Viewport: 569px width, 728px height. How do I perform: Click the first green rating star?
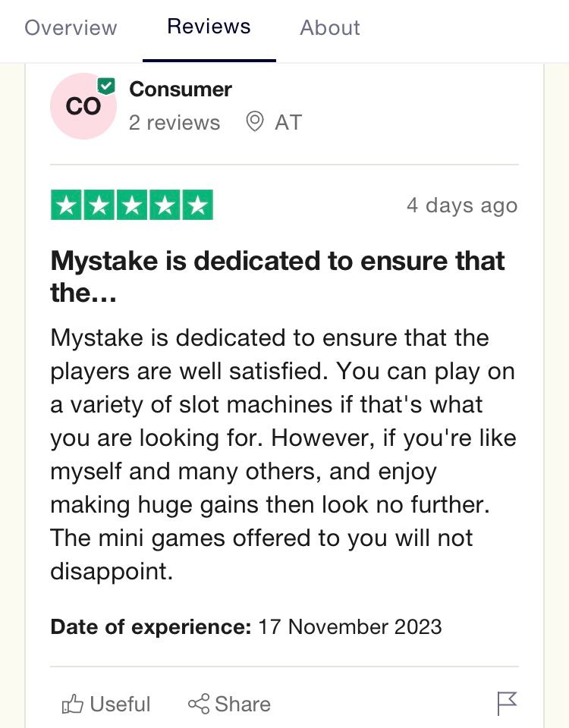point(67,206)
